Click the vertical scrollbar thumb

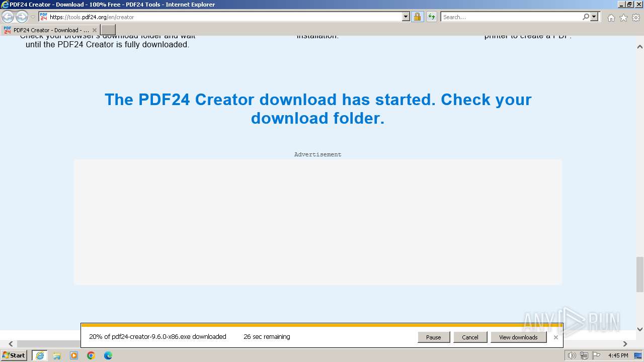640,274
